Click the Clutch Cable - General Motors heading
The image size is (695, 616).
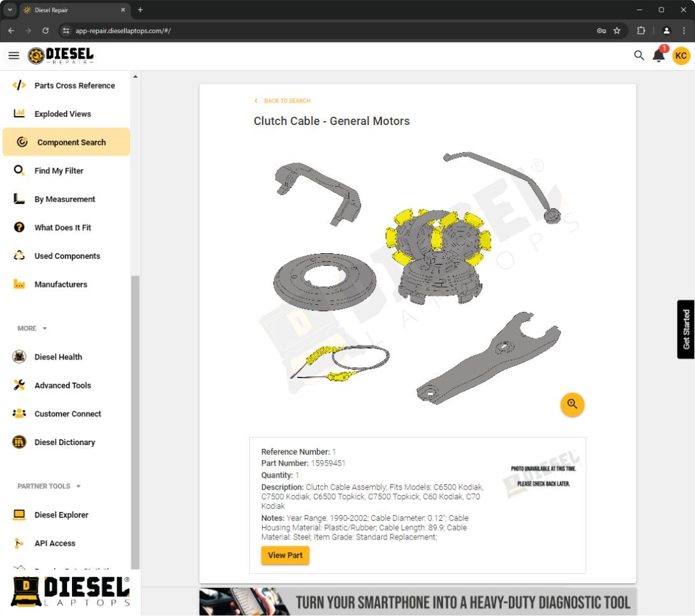[332, 121]
